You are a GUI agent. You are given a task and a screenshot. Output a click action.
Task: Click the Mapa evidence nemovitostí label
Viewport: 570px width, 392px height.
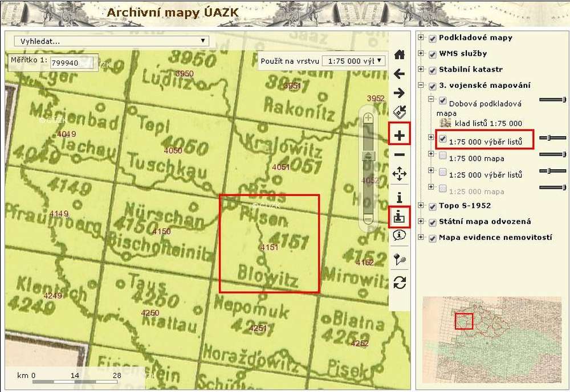pos(495,238)
